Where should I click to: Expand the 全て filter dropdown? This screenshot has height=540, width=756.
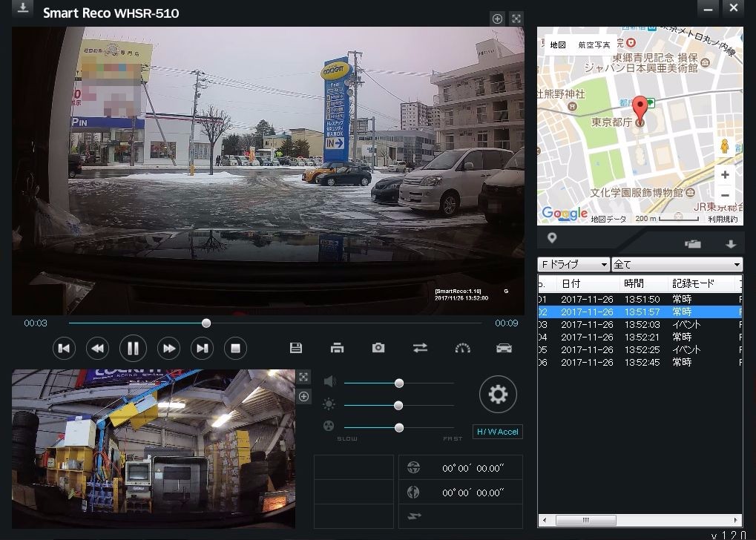677,265
